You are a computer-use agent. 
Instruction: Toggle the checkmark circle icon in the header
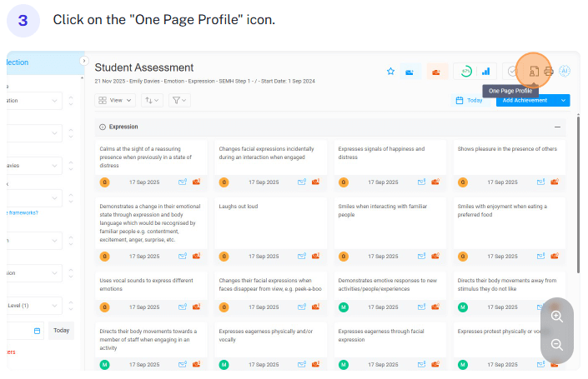click(513, 72)
